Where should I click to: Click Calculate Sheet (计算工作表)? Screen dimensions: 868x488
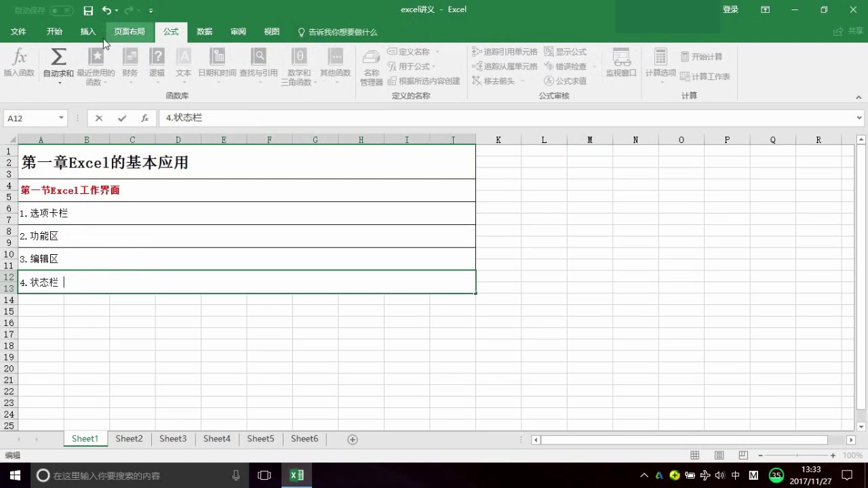click(705, 76)
